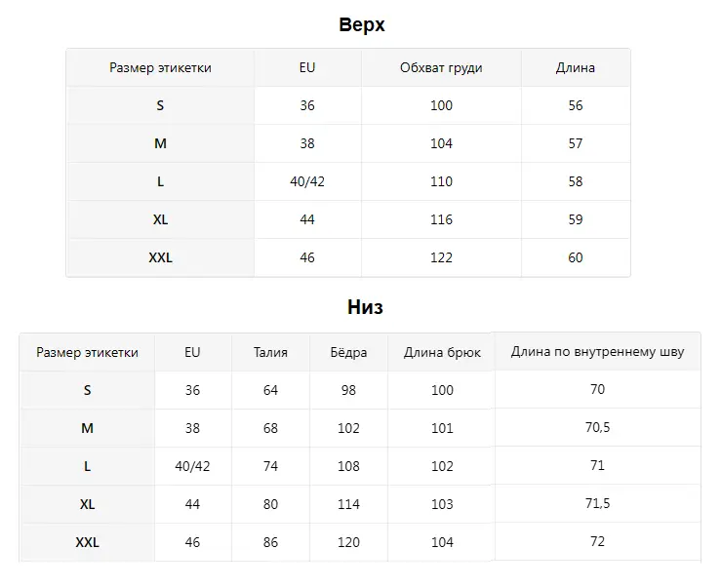
Task: Select the "Длина брюк" column header
Action: tap(442, 352)
